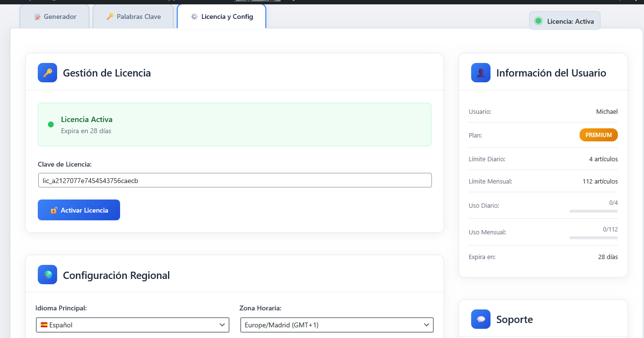Viewport: 644px width, 338px height.
Task: Click the key icon beside Gestión de Licencia
Action: (x=47, y=73)
